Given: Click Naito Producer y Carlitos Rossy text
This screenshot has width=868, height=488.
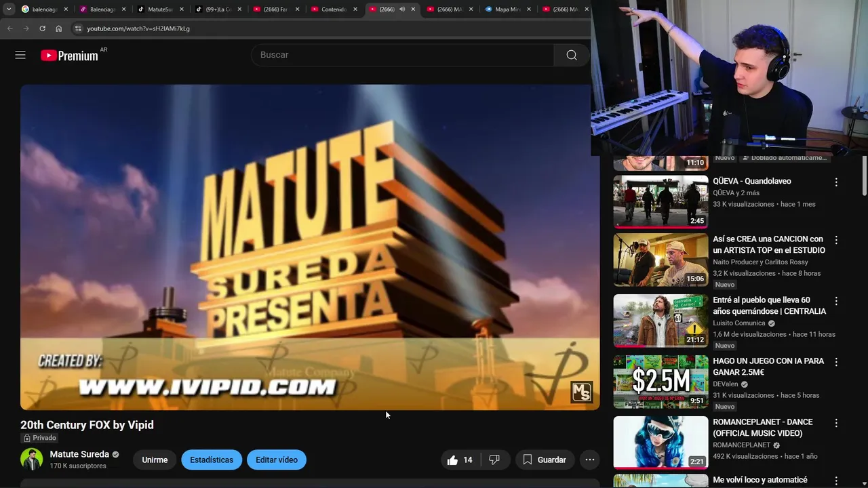Looking at the screenshot, I should (x=760, y=262).
